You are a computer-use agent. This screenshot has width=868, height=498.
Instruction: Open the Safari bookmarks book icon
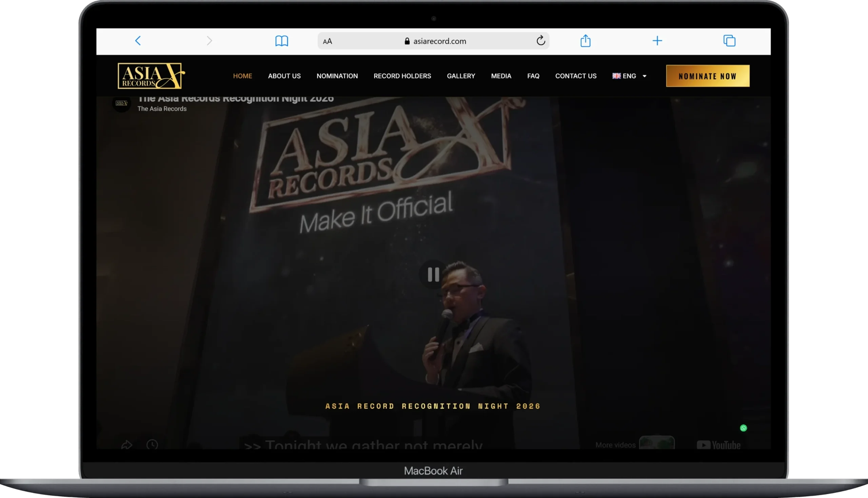pyautogui.click(x=282, y=41)
